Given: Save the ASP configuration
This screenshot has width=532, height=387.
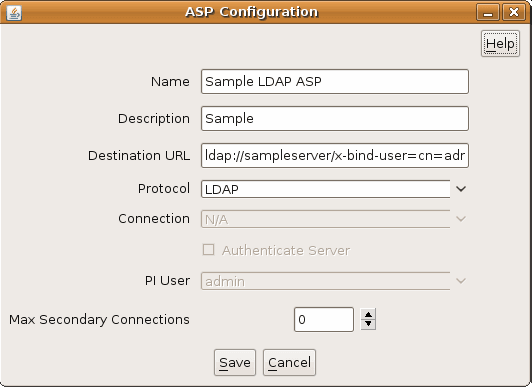Looking at the screenshot, I should (x=235, y=363).
